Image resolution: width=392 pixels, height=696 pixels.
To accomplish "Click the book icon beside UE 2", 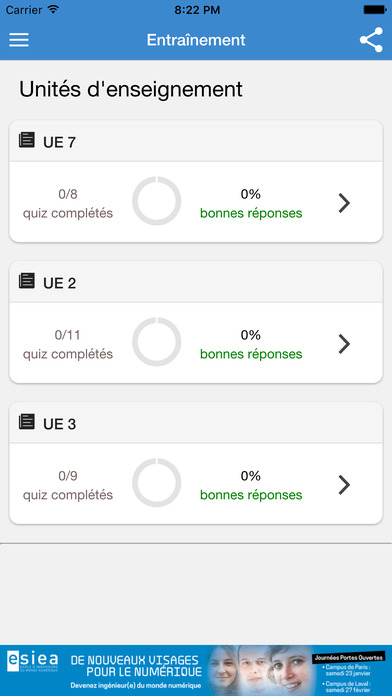I will click(x=27, y=281).
